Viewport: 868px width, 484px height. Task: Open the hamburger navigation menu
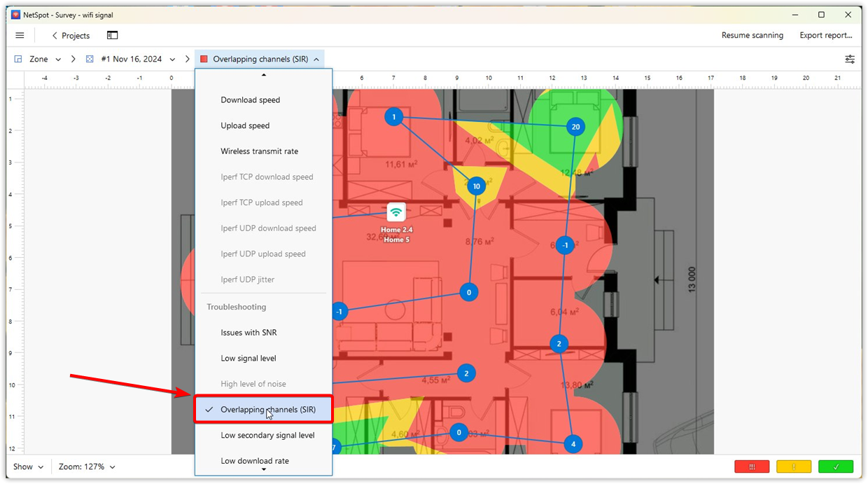click(x=20, y=35)
